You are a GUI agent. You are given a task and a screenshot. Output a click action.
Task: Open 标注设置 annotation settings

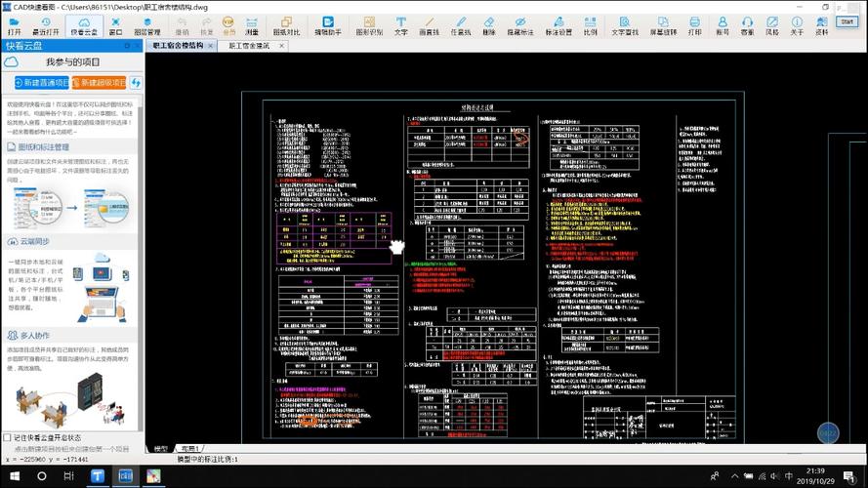click(x=558, y=26)
